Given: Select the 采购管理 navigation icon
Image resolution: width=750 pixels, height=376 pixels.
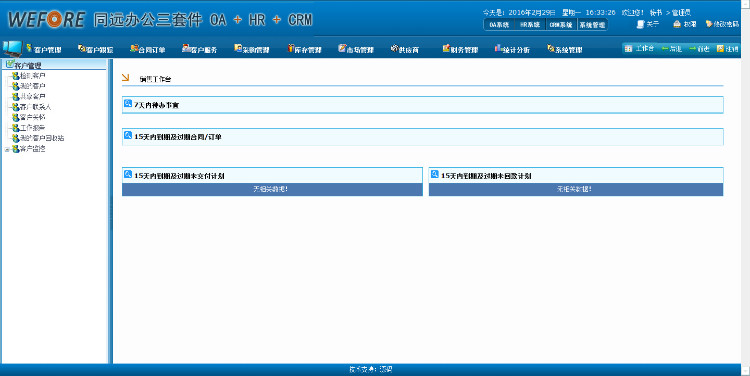Looking at the screenshot, I should tap(238, 48).
